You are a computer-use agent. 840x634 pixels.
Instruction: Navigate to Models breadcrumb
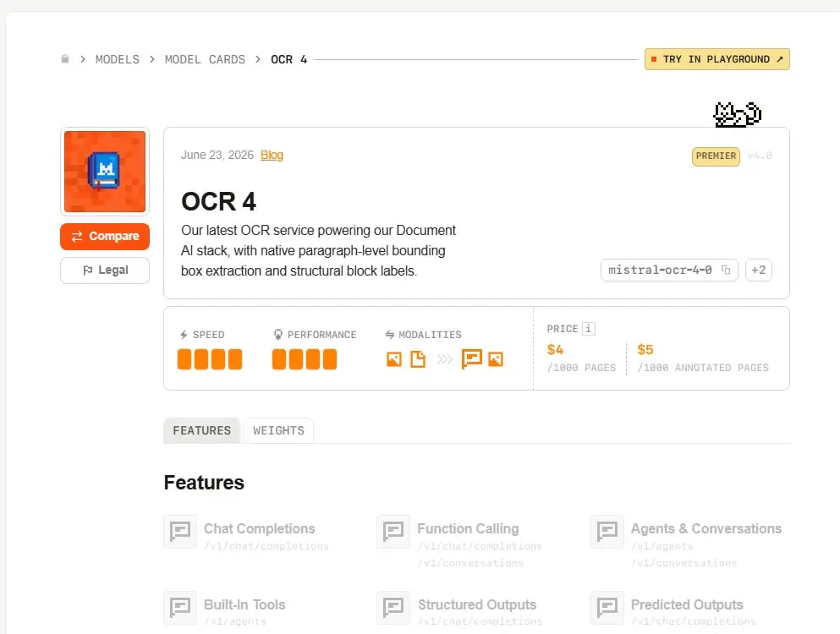[x=118, y=59]
